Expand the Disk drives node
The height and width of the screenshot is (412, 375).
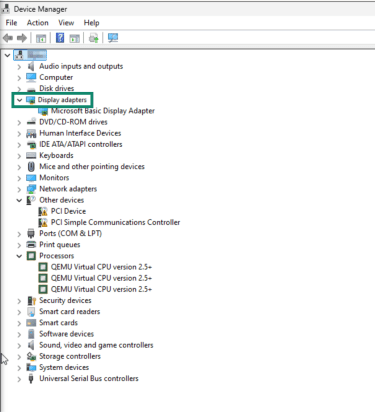[x=19, y=89]
